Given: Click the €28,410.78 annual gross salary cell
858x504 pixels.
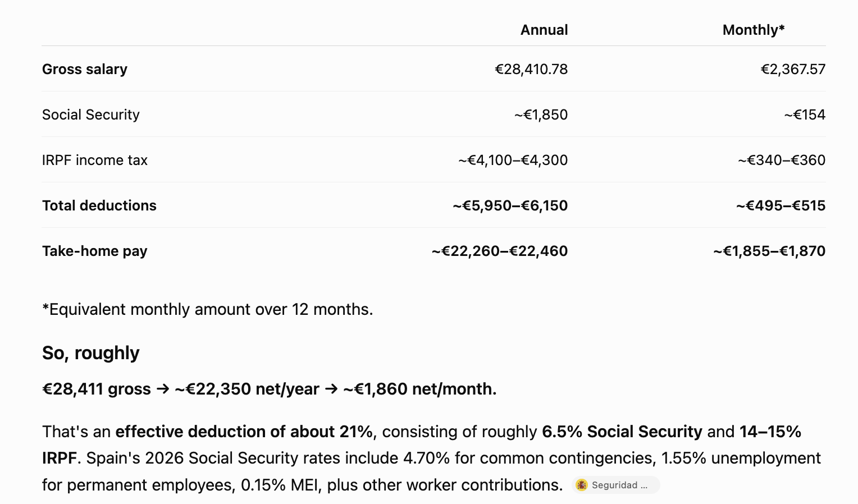Looking at the screenshot, I should 531,69.
